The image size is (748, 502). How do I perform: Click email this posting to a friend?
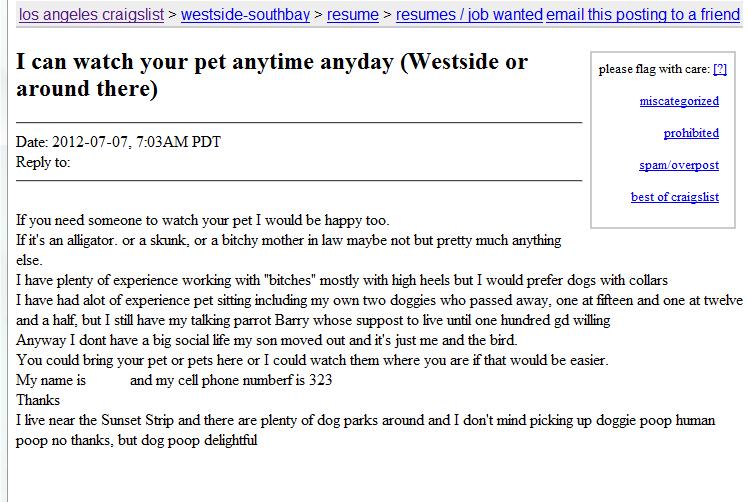point(643,15)
